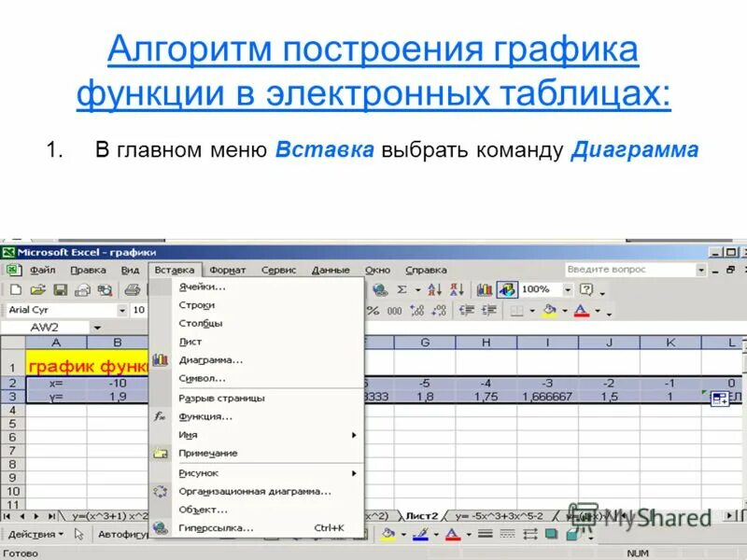Open the Автофигуры menu on drawing toolbar

coord(124,532)
